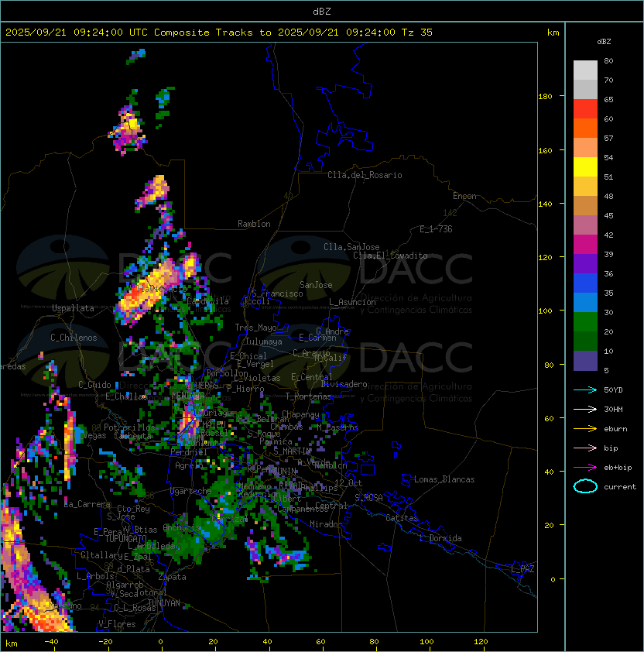Click the Clla.El_Cavadito label

coord(390,256)
